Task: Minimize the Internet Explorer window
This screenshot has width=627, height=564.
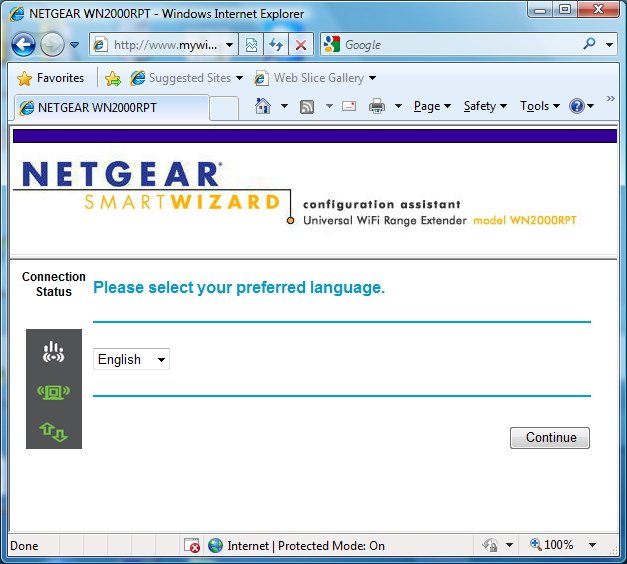Action: pos(540,10)
